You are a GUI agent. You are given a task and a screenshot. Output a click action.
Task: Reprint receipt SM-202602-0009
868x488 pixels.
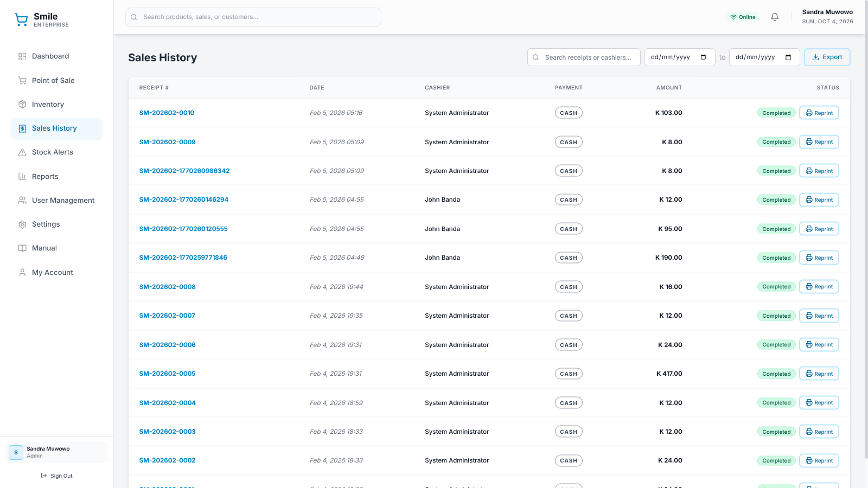point(819,142)
